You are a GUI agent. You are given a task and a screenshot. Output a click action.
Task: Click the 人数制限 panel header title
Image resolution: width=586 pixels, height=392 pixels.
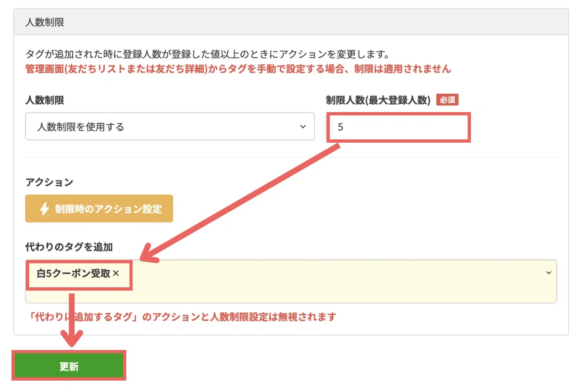tap(45, 22)
